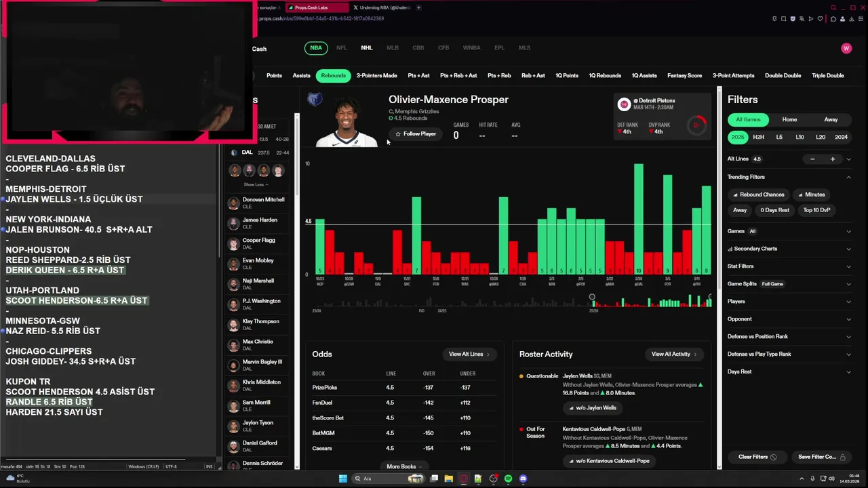Click the tallest green bar at 2/28 @DAL

click(x=638, y=218)
